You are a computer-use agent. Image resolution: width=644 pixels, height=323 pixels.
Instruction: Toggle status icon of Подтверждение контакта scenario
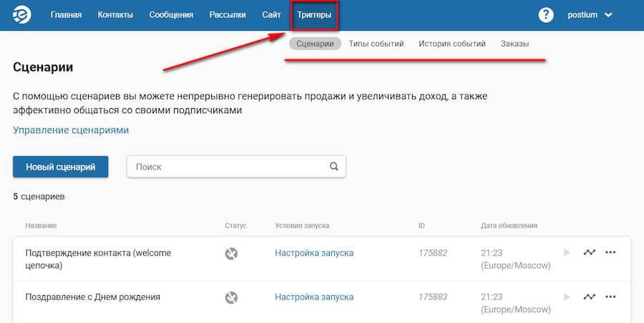tap(231, 254)
